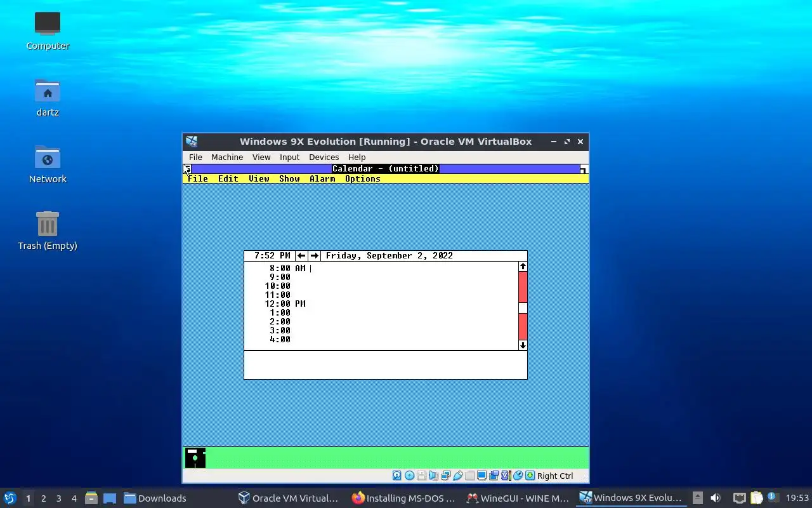Select the 4:00 appointment line

[381, 339]
